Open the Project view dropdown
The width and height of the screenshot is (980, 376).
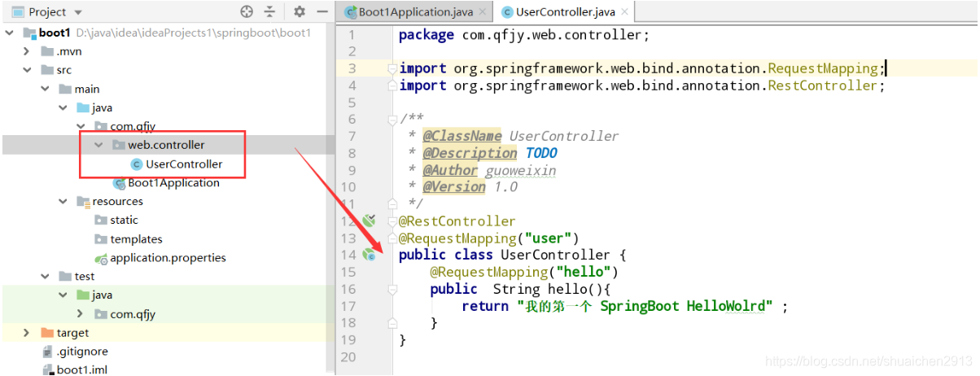coord(78,12)
